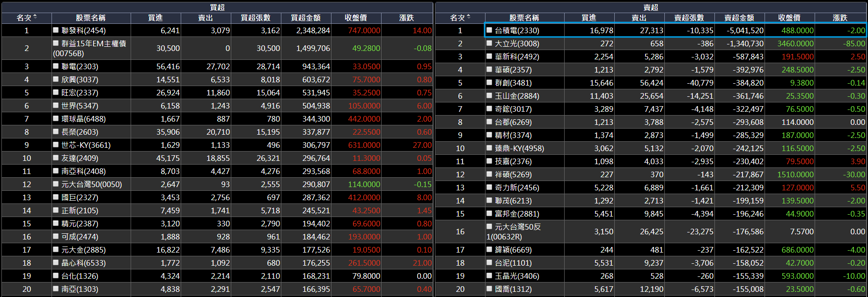Select the 國巨(2327) checkbox
This screenshot has width=868, height=297.
(x=56, y=197)
